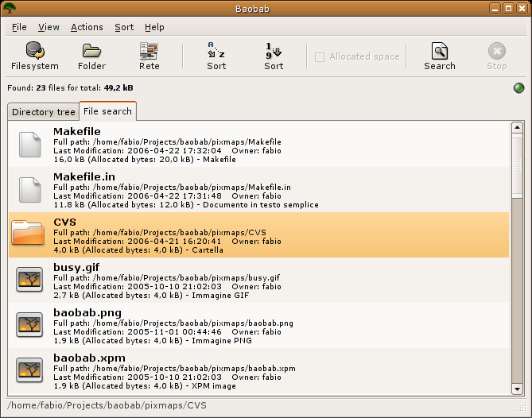Click the 'Documento in testo semplice' size line
Viewport: 532px width, 418px height.
(x=186, y=205)
